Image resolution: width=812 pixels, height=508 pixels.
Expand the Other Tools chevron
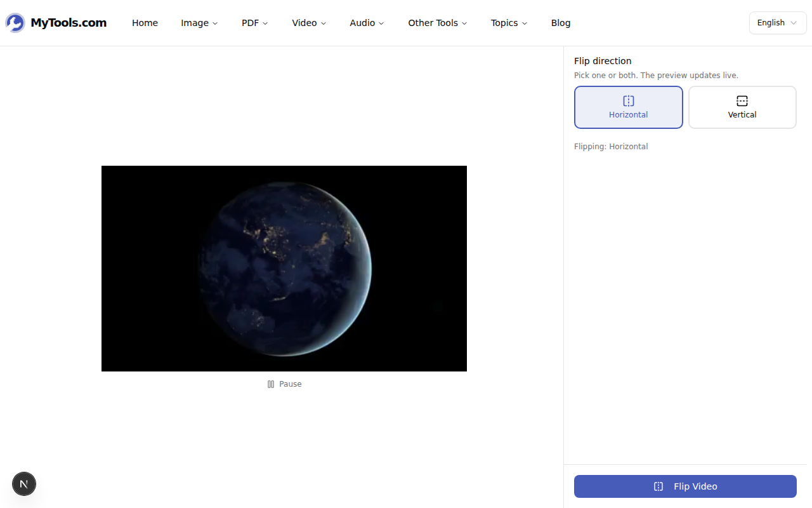464,23
